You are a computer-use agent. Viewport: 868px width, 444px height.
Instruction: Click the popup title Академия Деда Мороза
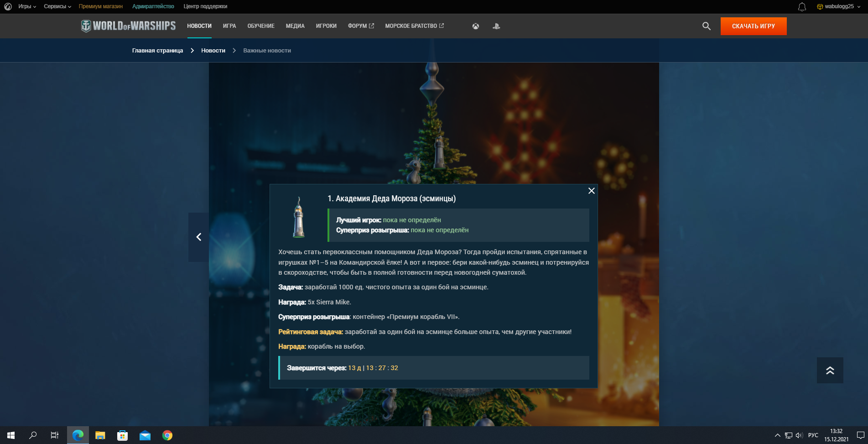pyautogui.click(x=391, y=198)
